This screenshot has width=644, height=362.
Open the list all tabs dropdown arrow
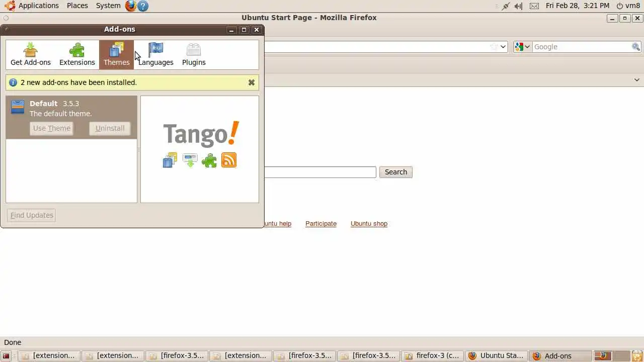(x=636, y=80)
